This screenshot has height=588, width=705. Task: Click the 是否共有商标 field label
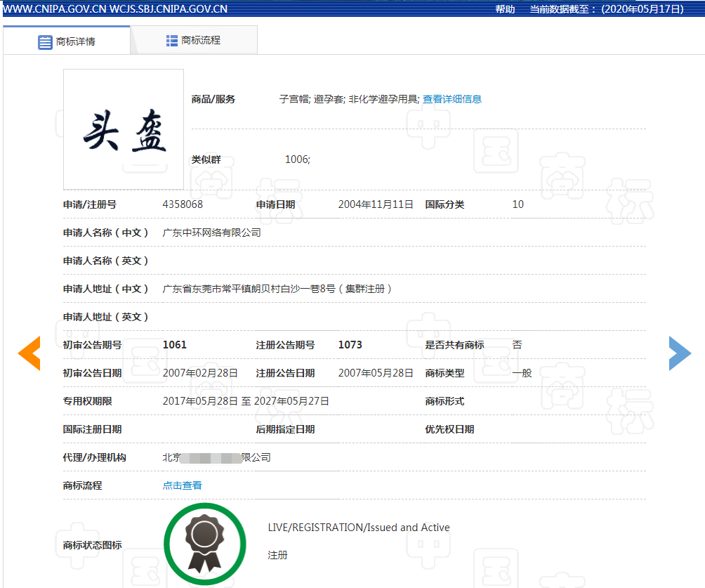454,345
